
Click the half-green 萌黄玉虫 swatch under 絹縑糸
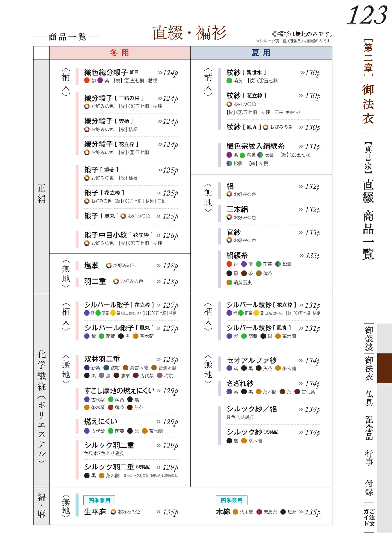(x=229, y=282)
